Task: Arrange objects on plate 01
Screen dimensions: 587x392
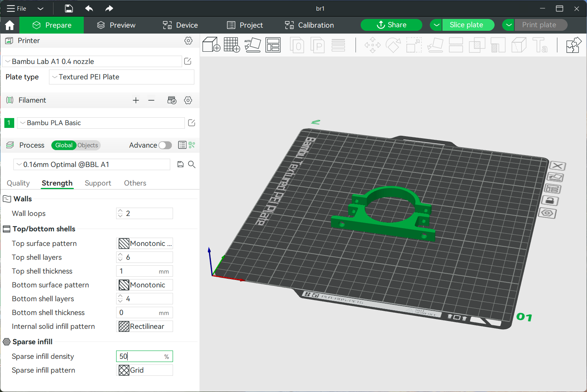Action: click(x=553, y=189)
